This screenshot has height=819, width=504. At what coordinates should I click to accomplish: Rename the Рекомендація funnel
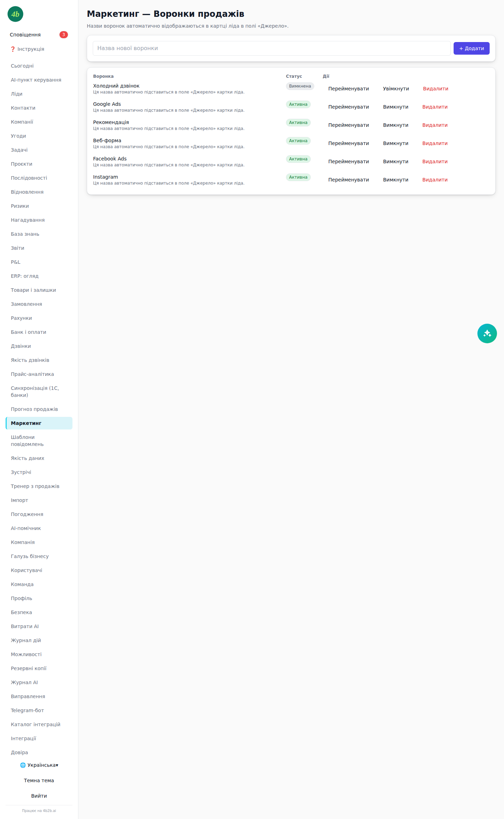click(x=348, y=125)
